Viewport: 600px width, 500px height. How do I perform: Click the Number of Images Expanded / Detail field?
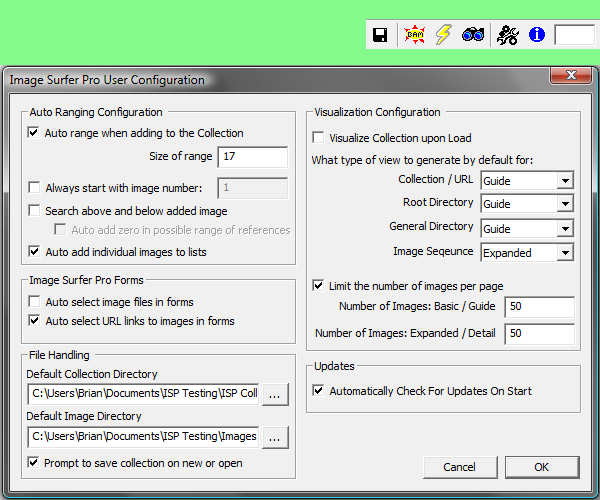pyautogui.click(x=540, y=334)
